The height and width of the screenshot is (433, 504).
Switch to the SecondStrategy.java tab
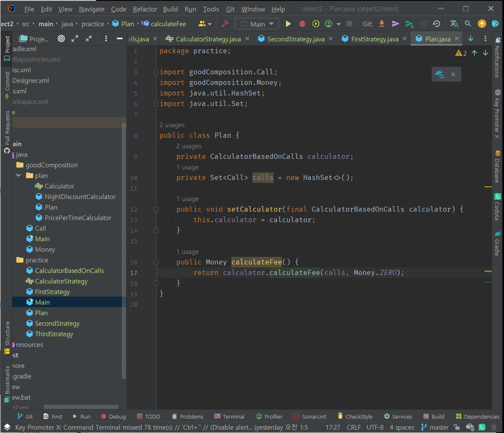coord(296,39)
